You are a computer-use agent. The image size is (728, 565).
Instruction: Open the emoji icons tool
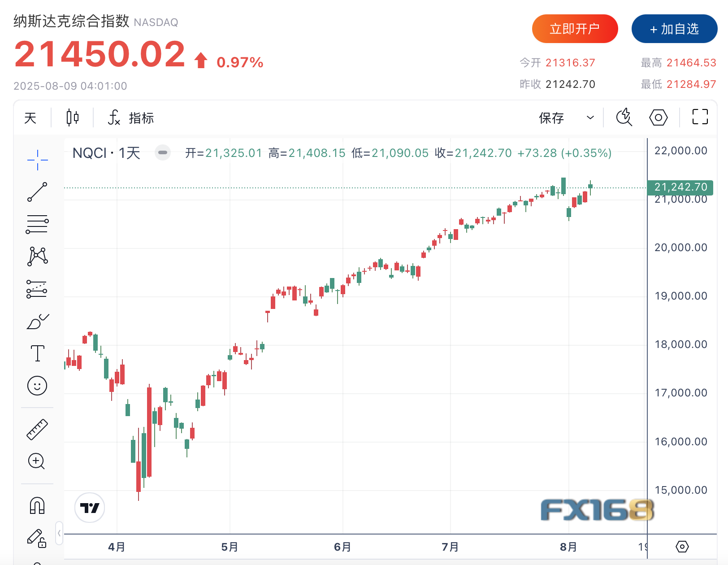pyautogui.click(x=37, y=386)
